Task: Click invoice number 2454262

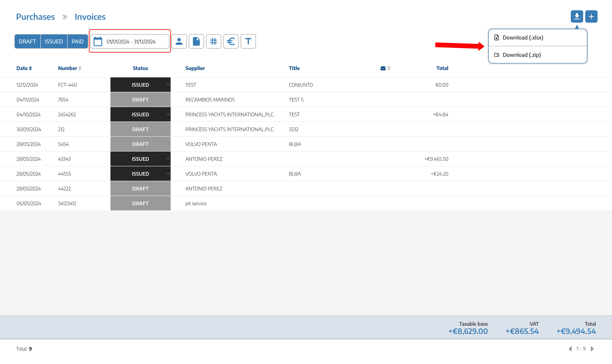Action: [x=67, y=114]
